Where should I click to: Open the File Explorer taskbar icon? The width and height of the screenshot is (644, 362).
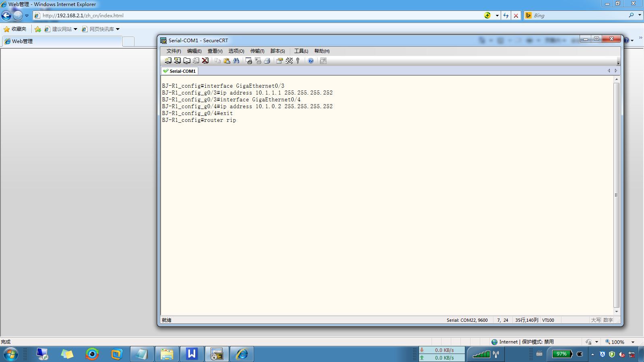point(167,354)
